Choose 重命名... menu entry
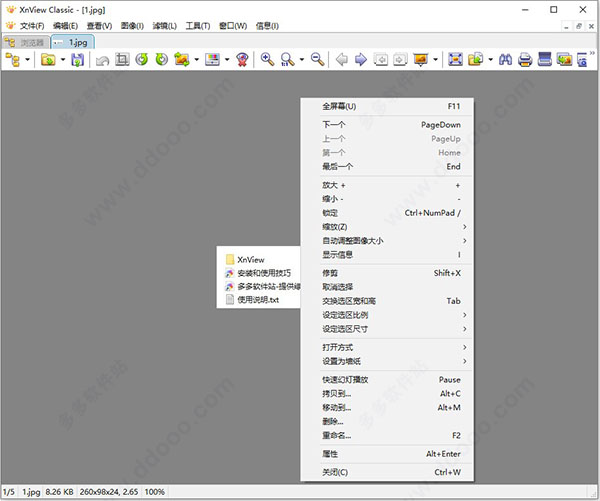Viewport: 600px width, 501px height. tap(387, 435)
